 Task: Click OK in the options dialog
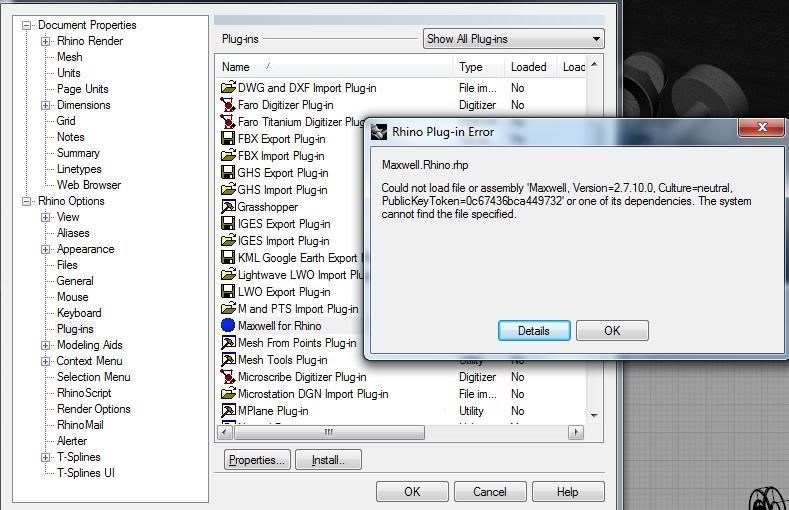[x=412, y=491]
